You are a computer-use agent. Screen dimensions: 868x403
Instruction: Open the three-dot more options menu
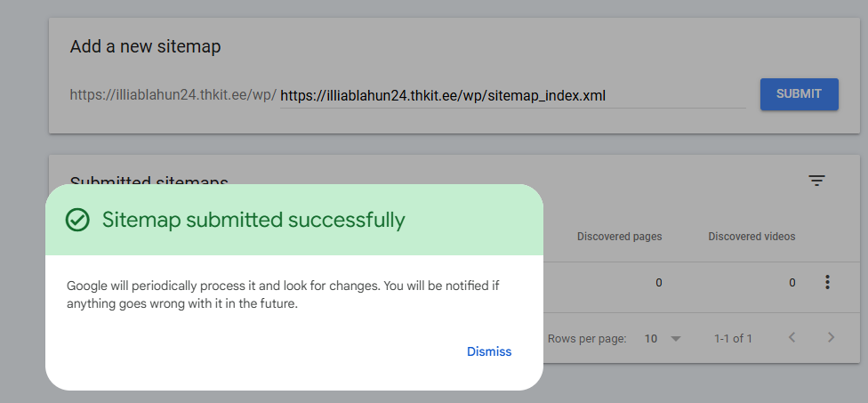[x=827, y=283]
